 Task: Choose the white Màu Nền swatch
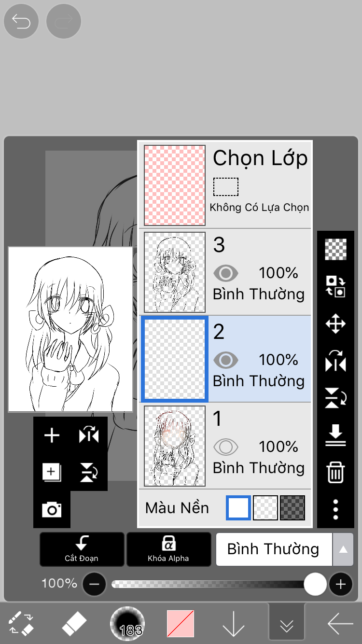(x=238, y=508)
